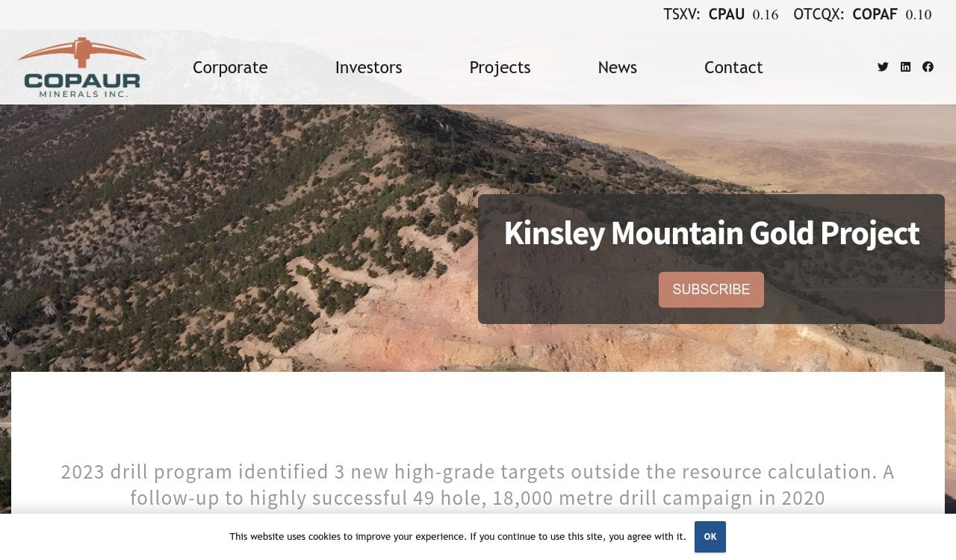
Task: Open the Copaur Twitter profile icon
Action: (883, 66)
